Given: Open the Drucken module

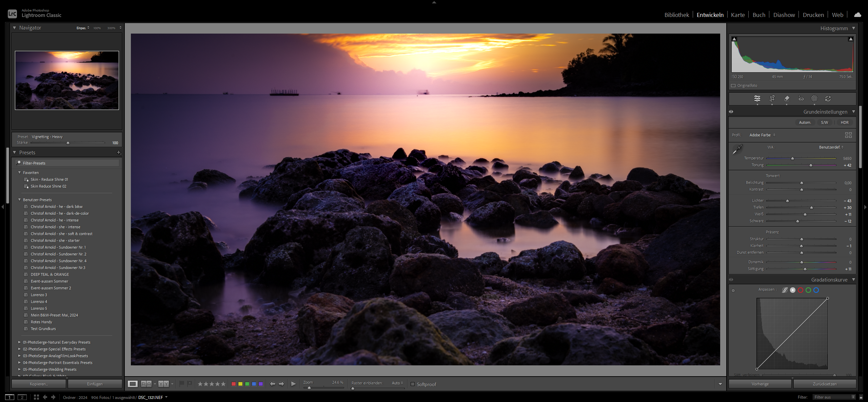Looking at the screenshot, I should click(813, 15).
